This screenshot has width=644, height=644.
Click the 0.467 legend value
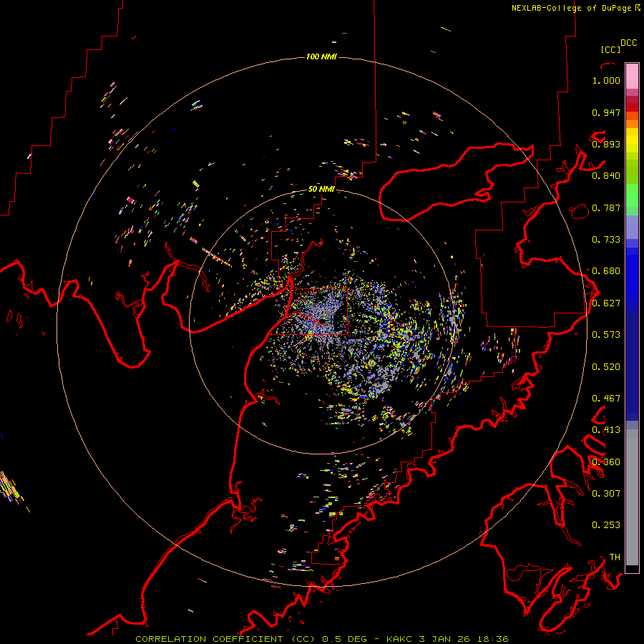click(606, 399)
